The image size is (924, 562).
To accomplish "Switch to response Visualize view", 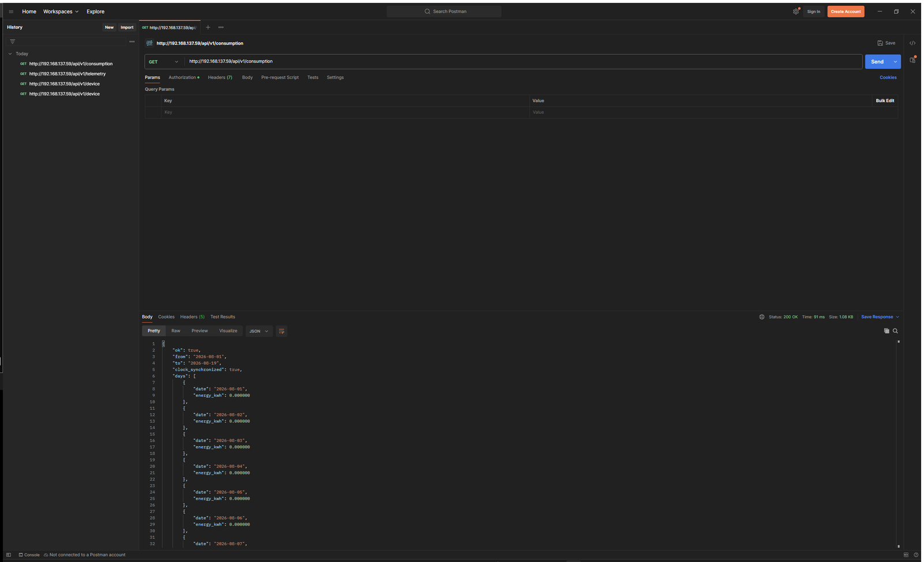I will click(x=228, y=331).
